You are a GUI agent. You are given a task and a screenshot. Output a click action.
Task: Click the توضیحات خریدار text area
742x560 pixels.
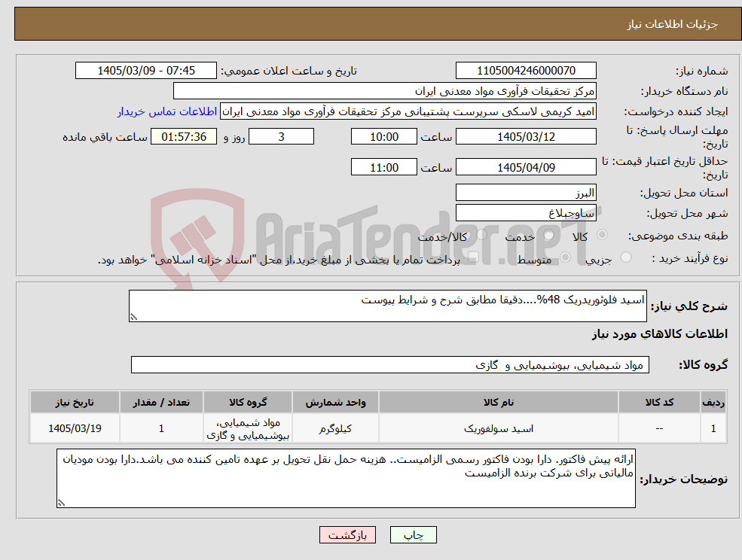click(x=346, y=478)
